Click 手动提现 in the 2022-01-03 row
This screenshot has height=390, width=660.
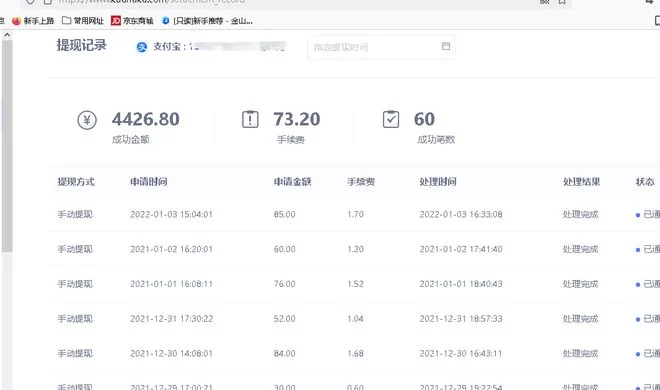coord(75,215)
